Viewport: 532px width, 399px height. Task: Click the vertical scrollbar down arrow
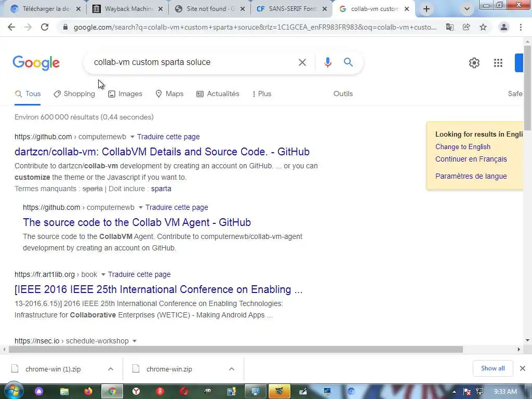527,340
